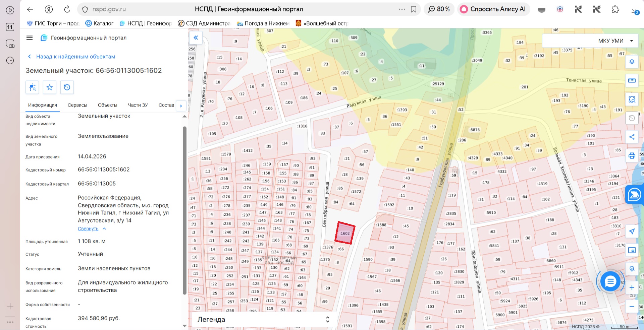Screen dimensions: 644x330
Task: Select the ruler measurement tool
Action: (x=632, y=80)
